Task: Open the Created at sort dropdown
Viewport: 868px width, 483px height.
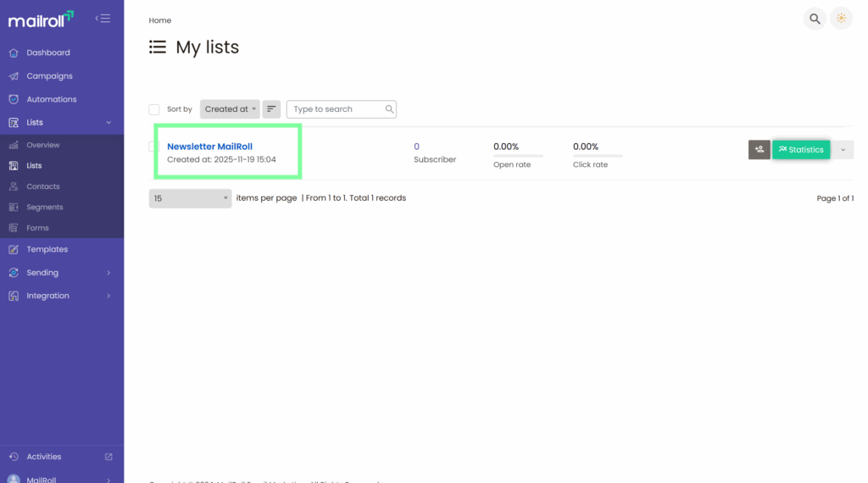Action: [x=230, y=109]
